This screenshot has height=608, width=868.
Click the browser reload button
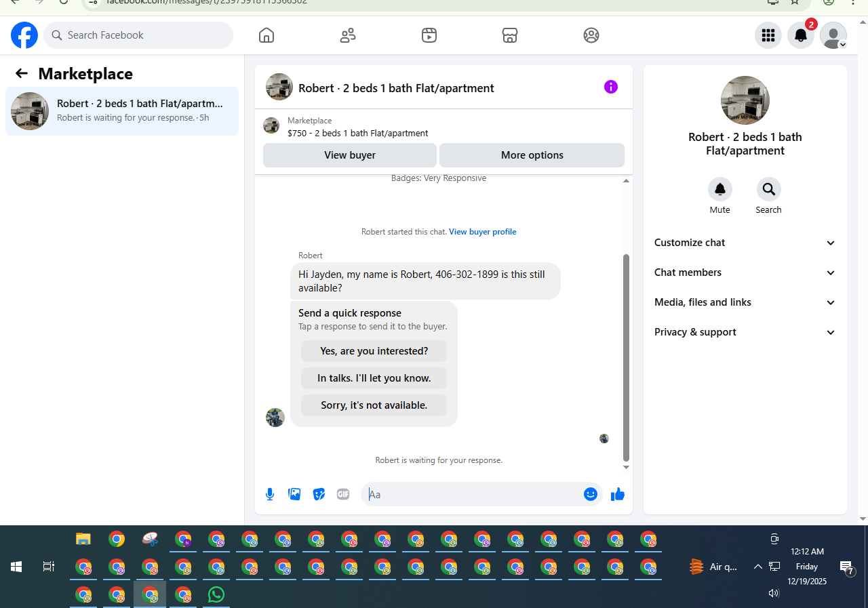[64, 2]
